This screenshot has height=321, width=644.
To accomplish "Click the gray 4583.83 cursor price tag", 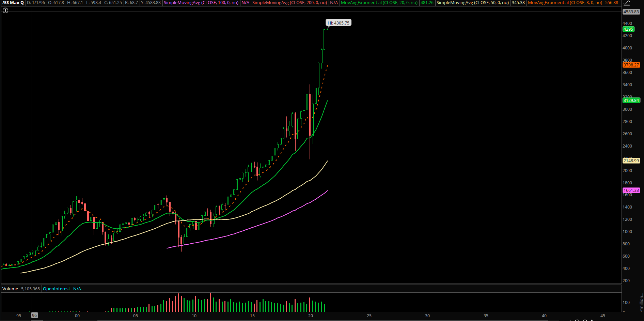I will [631, 12].
